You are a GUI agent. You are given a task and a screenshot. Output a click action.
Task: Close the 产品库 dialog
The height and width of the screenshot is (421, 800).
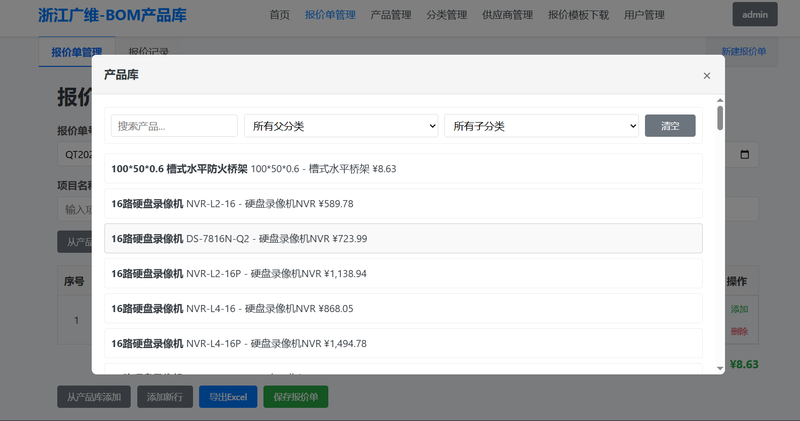tap(706, 75)
